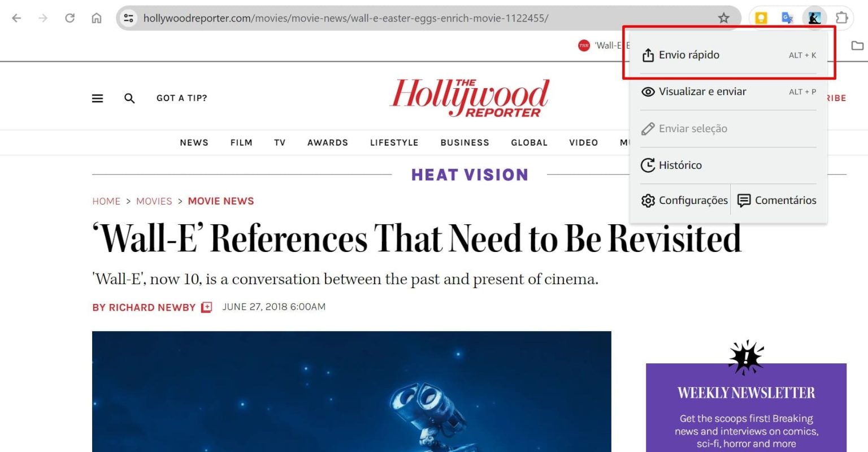Click the browser back arrow
Image resolution: width=868 pixels, height=452 pixels.
(16, 18)
